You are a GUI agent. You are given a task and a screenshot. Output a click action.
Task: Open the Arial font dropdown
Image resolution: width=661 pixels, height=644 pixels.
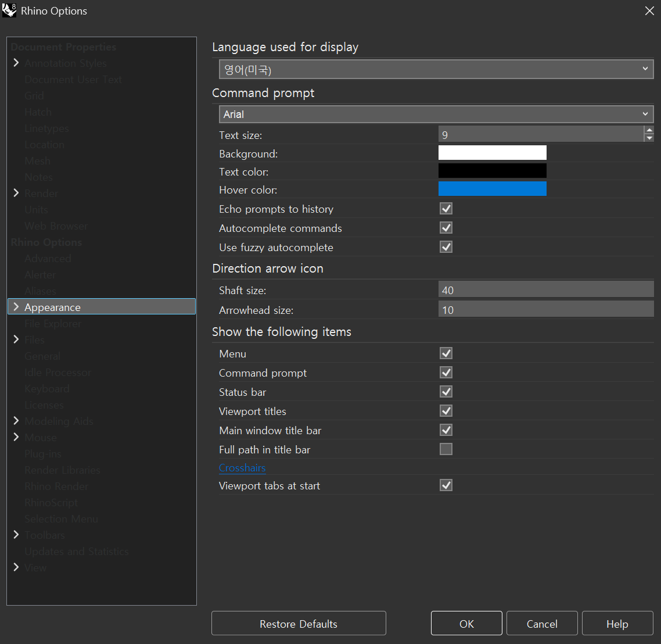[436, 115]
